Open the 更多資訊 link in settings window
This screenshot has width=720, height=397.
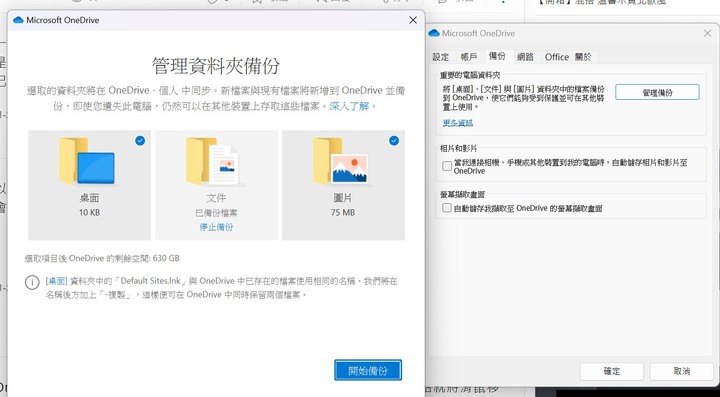(x=458, y=123)
